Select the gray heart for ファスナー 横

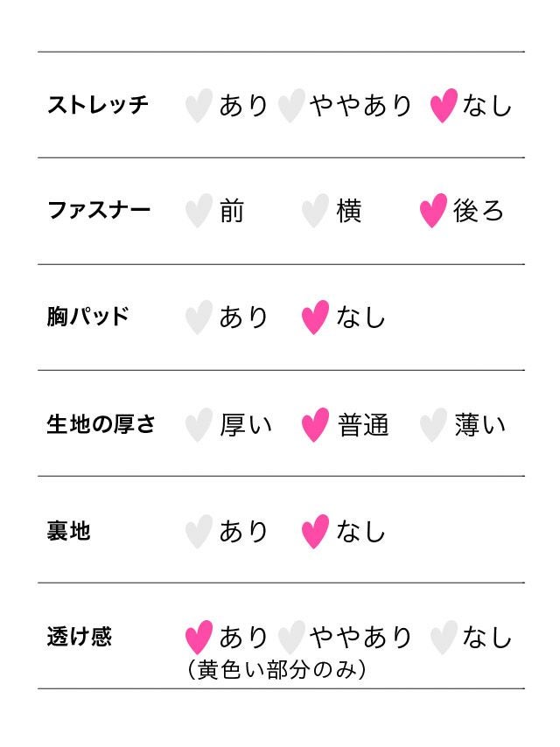click(315, 212)
